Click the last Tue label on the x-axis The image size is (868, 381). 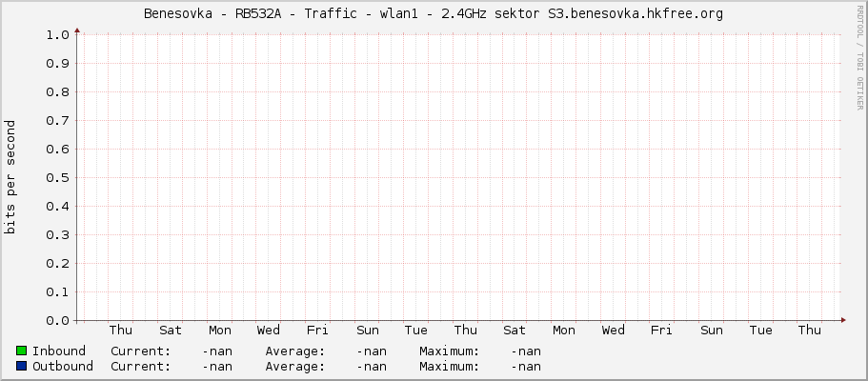761,331
